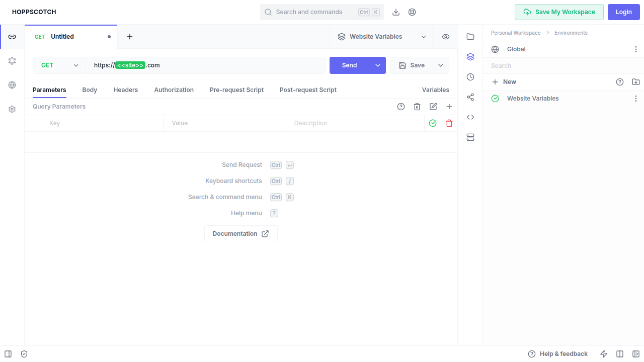The image size is (644, 362).
Task: Open query parameters help icon
Action: [401, 107]
